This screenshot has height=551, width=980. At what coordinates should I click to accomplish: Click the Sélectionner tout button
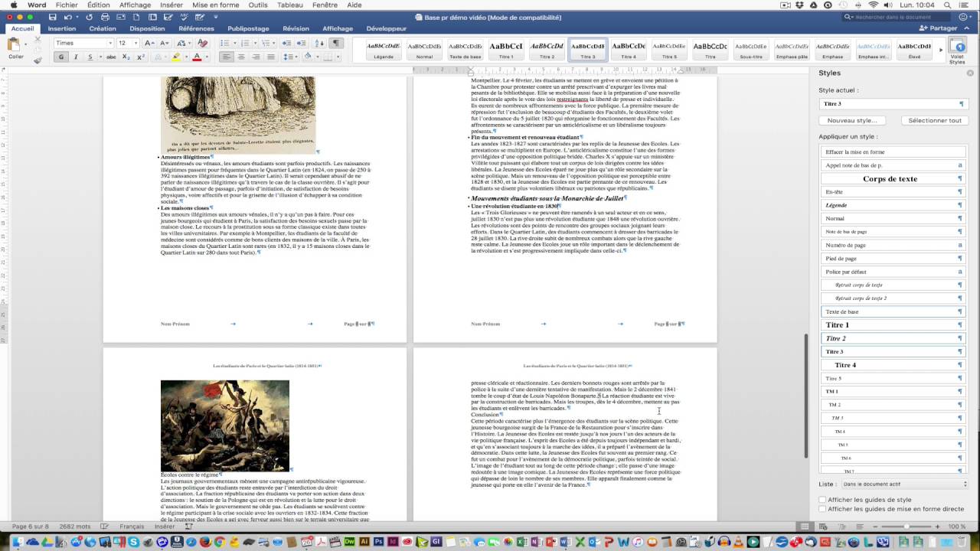[935, 120]
